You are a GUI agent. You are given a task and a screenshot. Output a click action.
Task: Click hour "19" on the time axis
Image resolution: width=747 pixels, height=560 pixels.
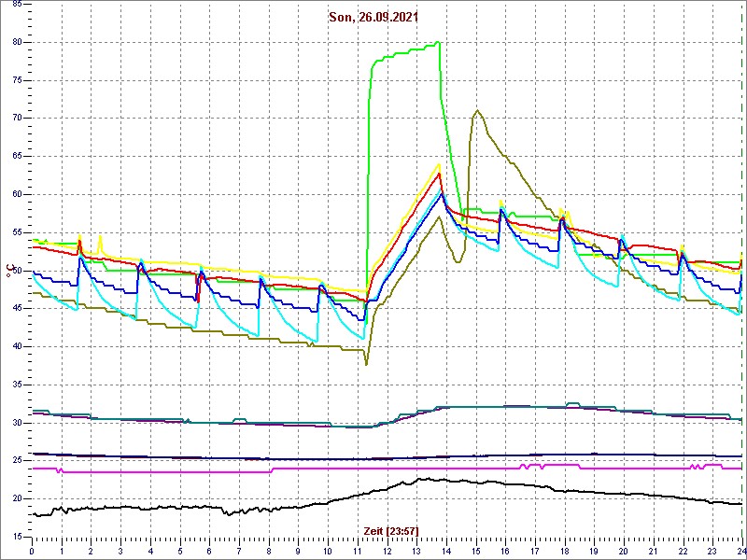[x=594, y=552]
